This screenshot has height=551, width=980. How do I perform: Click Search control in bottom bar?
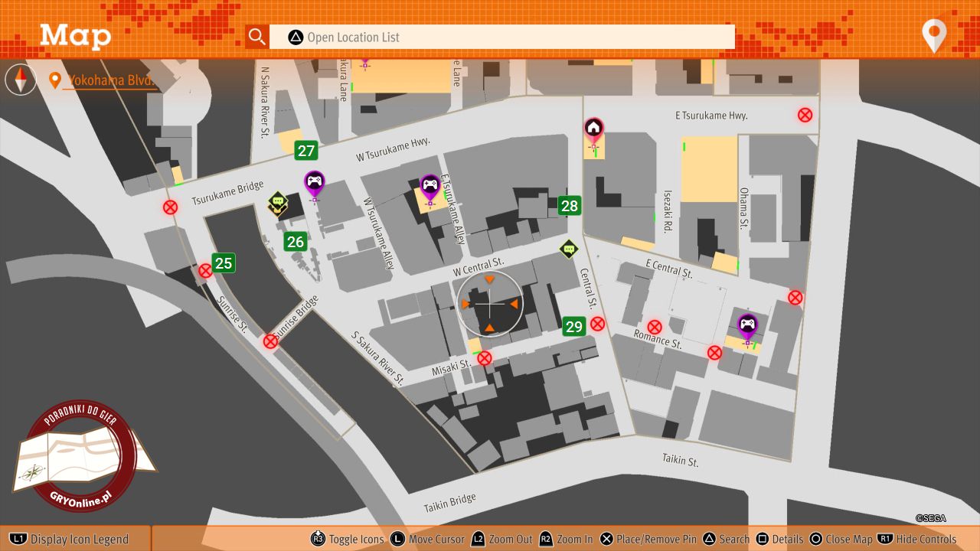click(726, 540)
